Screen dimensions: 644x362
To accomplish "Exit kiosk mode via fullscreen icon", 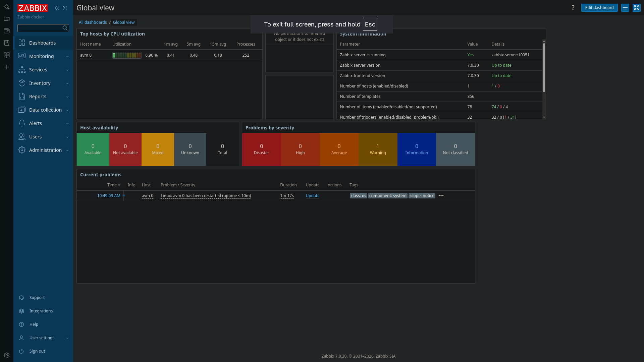I will tap(637, 8).
